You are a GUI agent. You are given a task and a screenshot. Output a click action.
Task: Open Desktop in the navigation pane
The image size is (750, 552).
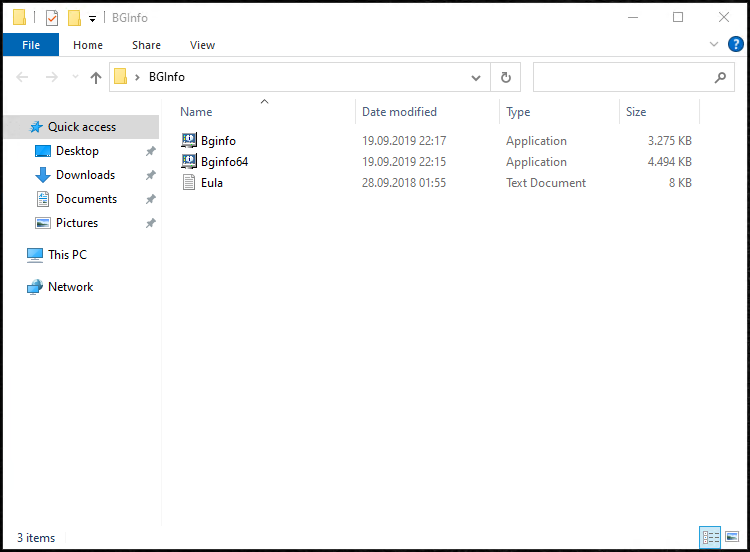click(77, 151)
